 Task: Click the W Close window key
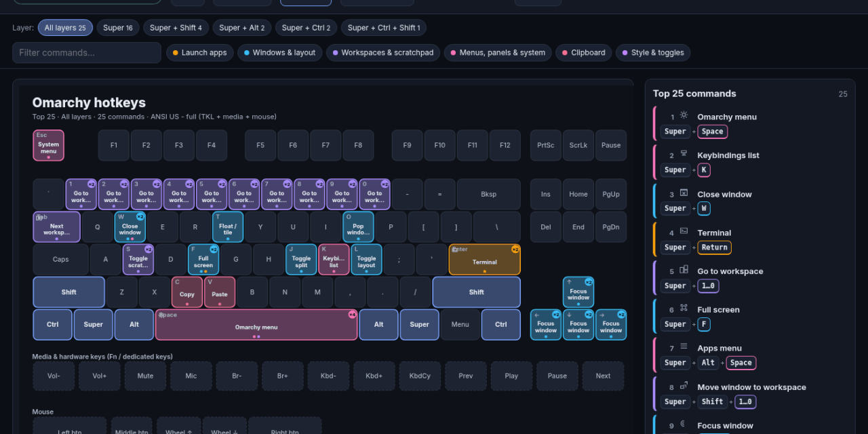tap(130, 227)
